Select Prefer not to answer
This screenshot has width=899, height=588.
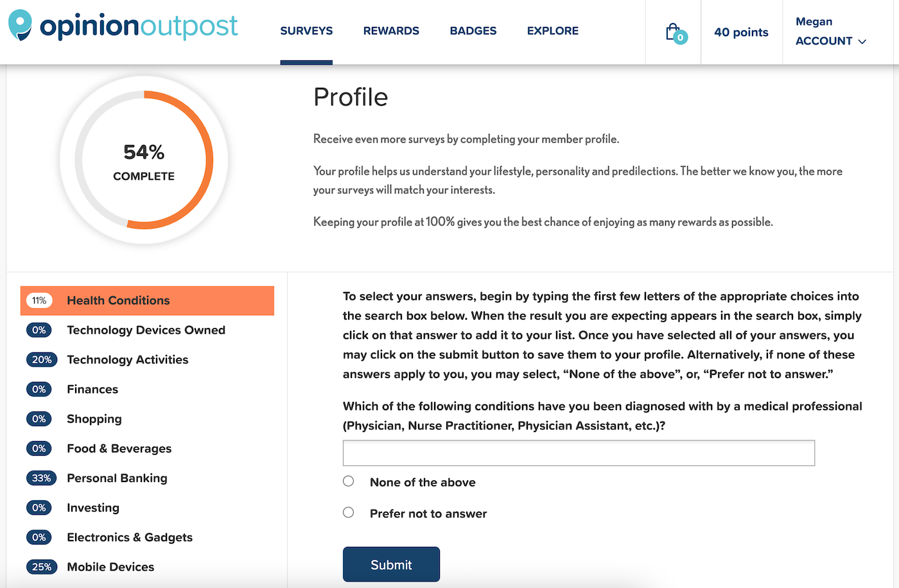[348, 512]
